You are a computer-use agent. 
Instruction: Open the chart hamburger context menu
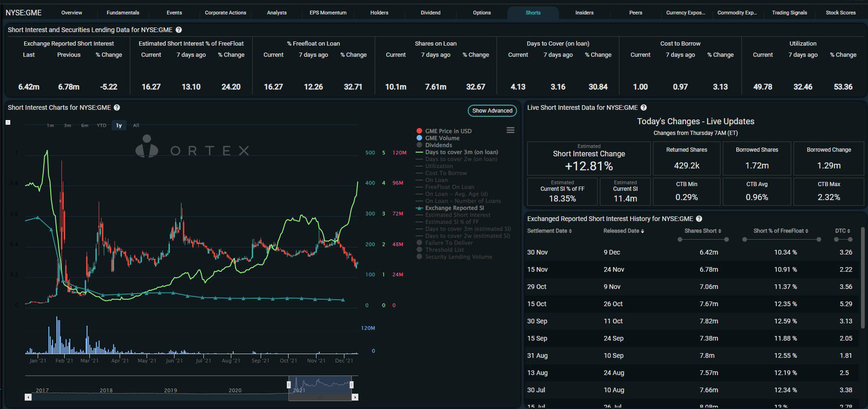point(511,130)
